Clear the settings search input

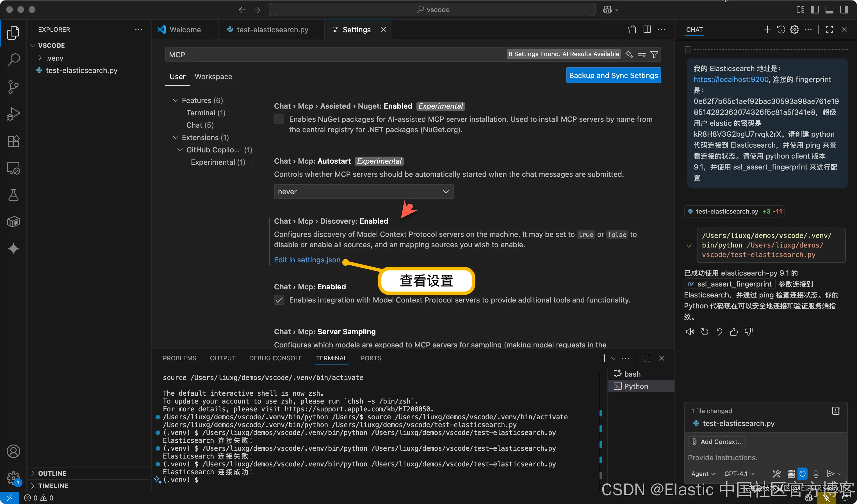(641, 54)
